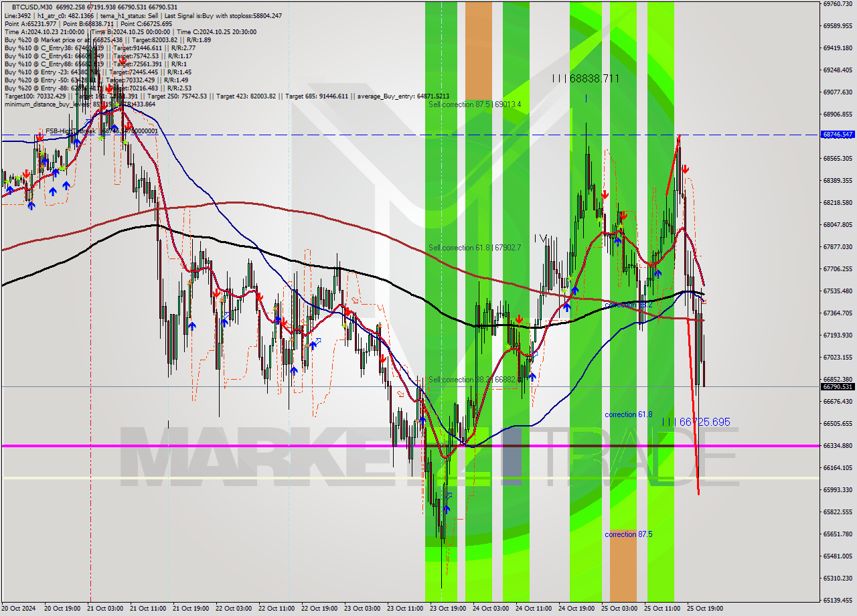Image resolution: width=857 pixels, height=616 pixels.
Task: Click the '23 Oct 03:00' time axis label
Action: coord(362,609)
